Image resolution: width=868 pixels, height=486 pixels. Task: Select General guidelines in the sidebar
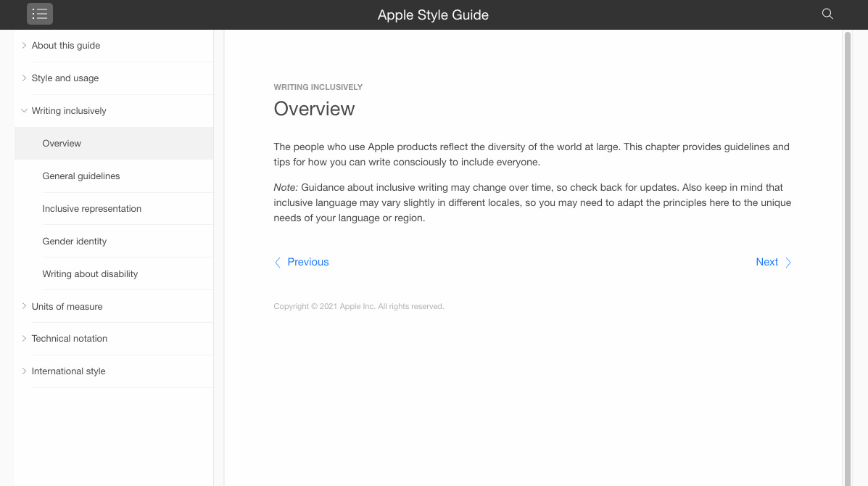point(80,176)
